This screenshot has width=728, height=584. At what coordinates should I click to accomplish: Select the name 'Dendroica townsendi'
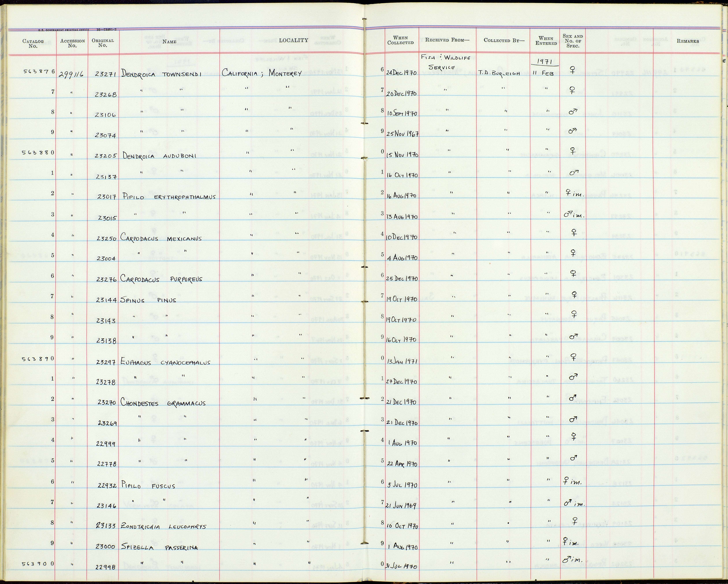(x=161, y=73)
